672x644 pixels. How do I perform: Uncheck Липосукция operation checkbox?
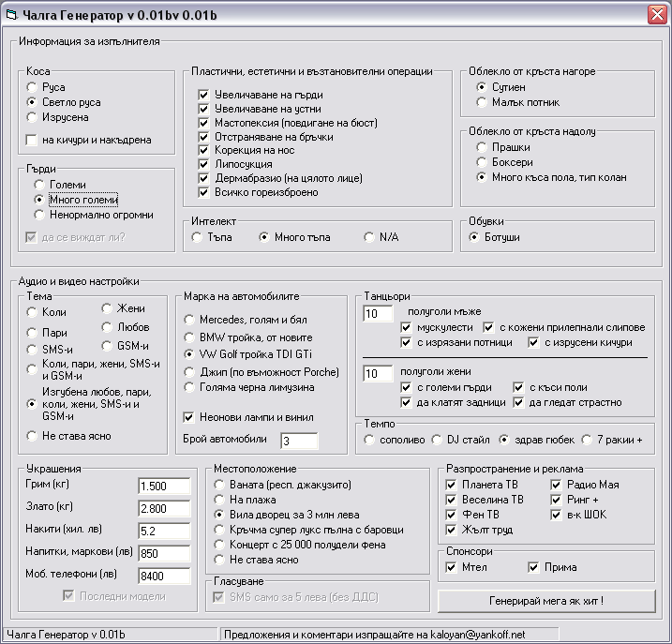click(x=203, y=164)
